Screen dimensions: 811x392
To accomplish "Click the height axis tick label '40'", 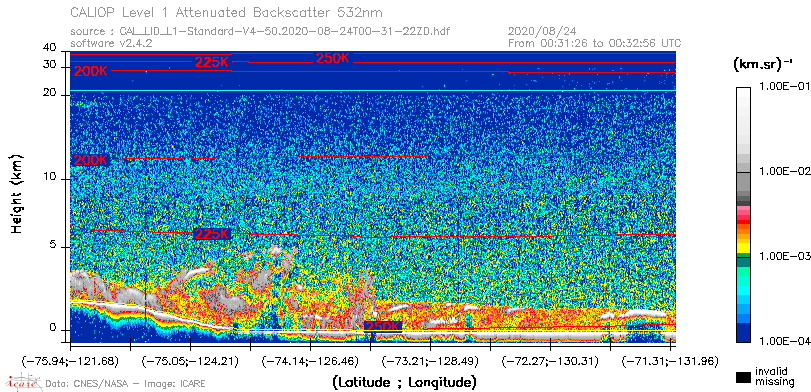I will pyautogui.click(x=50, y=48).
